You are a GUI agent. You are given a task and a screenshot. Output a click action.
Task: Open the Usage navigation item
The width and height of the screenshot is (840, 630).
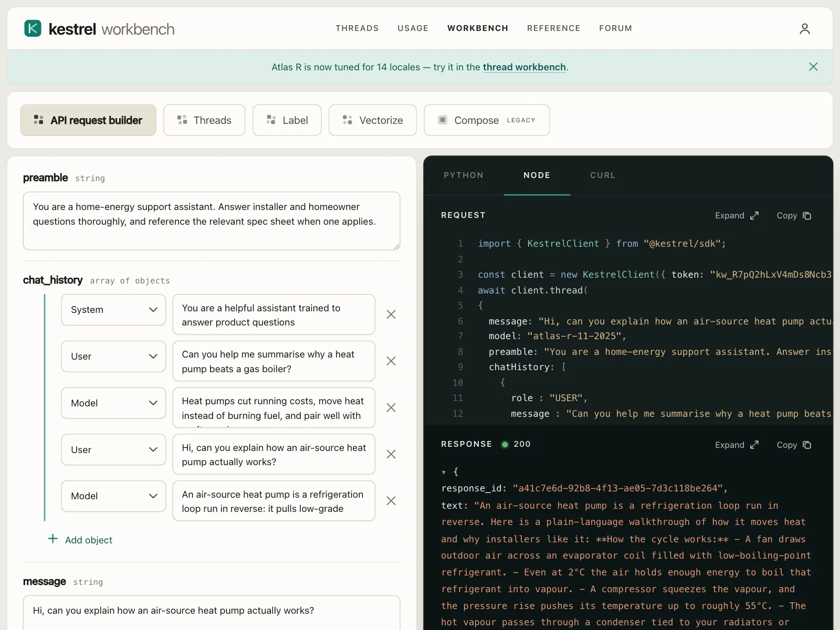coord(413,28)
